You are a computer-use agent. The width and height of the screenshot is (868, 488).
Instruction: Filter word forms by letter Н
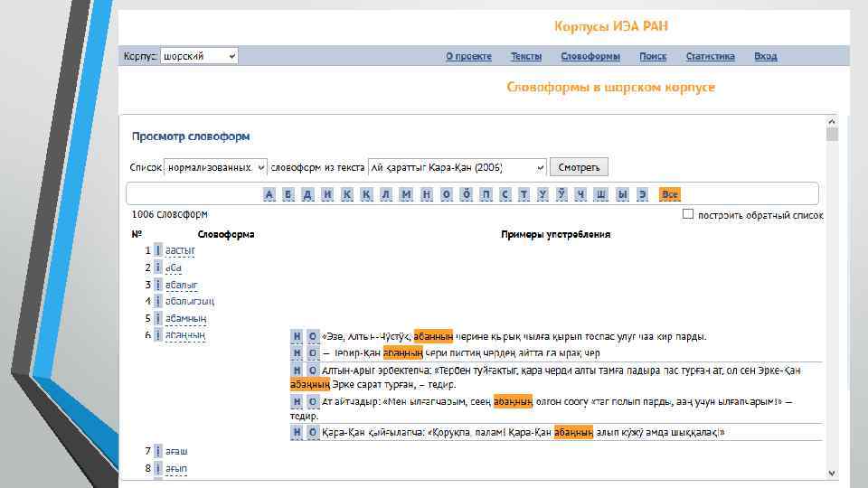tap(426, 194)
